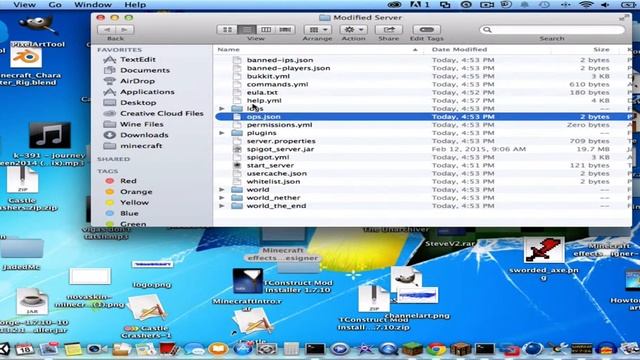The height and width of the screenshot is (360, 640).
Task: Go forward with the forward arrow
Action: pyautogui.click(x=124, y=30)
